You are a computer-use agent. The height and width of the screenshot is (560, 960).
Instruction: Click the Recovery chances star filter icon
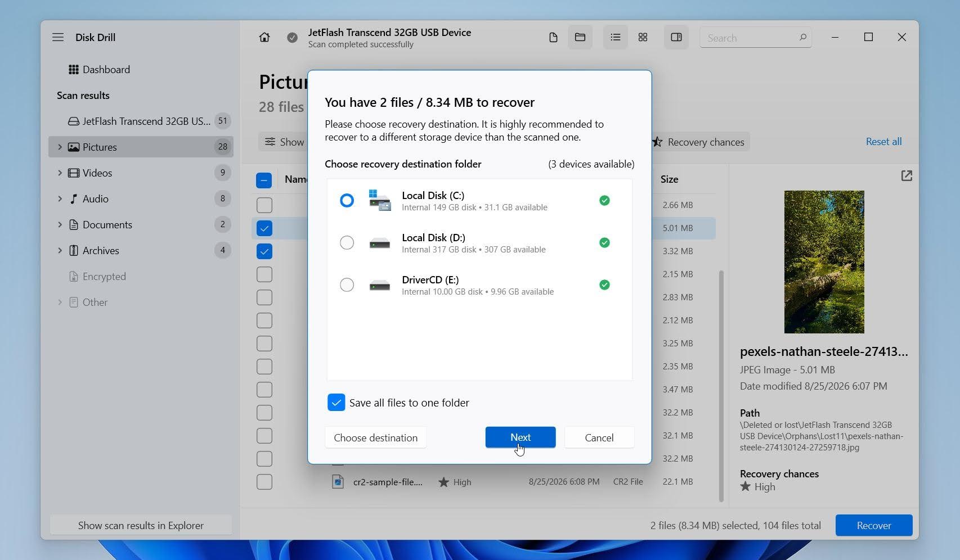click(657, 142)
